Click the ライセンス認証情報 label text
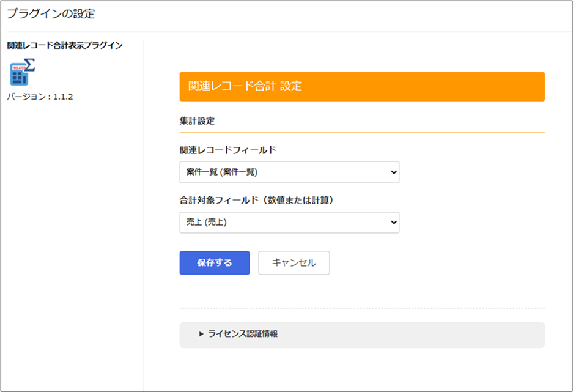 tap(243, 334)
